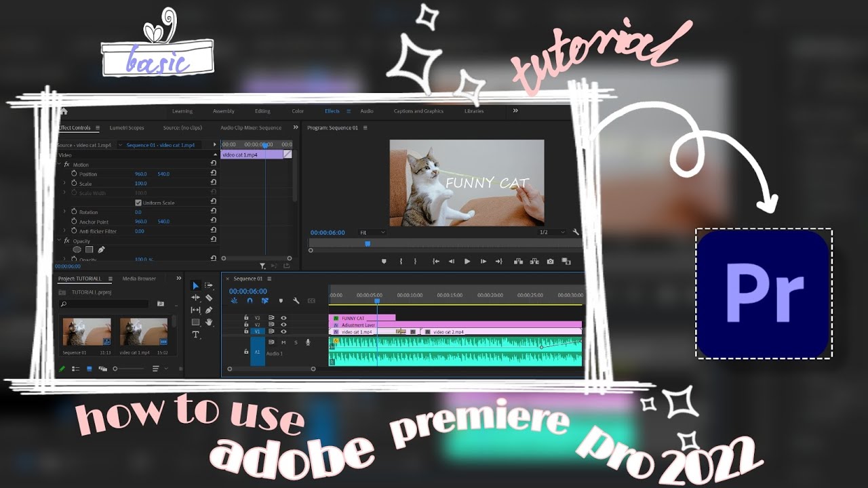Expand the Anti-flicker Filter property
Screen dimensions: 868x488
pos(65,231)
